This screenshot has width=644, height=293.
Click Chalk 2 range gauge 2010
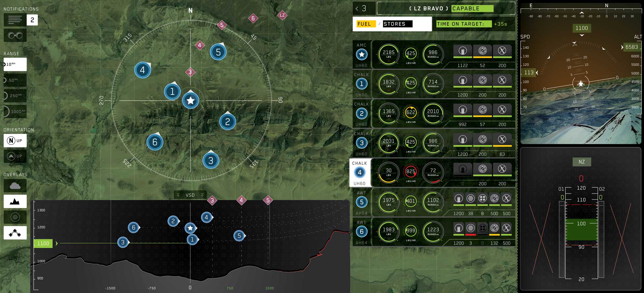(x=433, y=113)
